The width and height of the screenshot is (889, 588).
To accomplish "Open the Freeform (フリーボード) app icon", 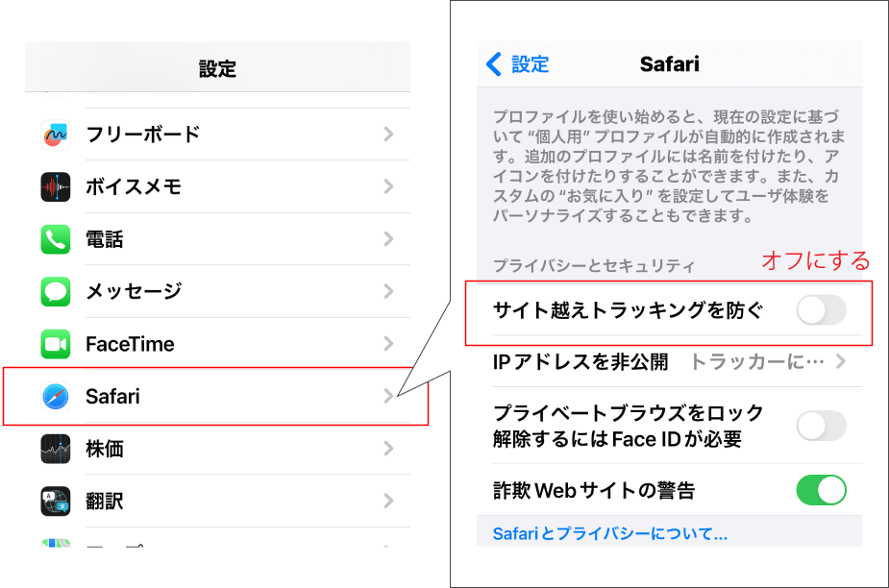I will (x=56, y=135).
